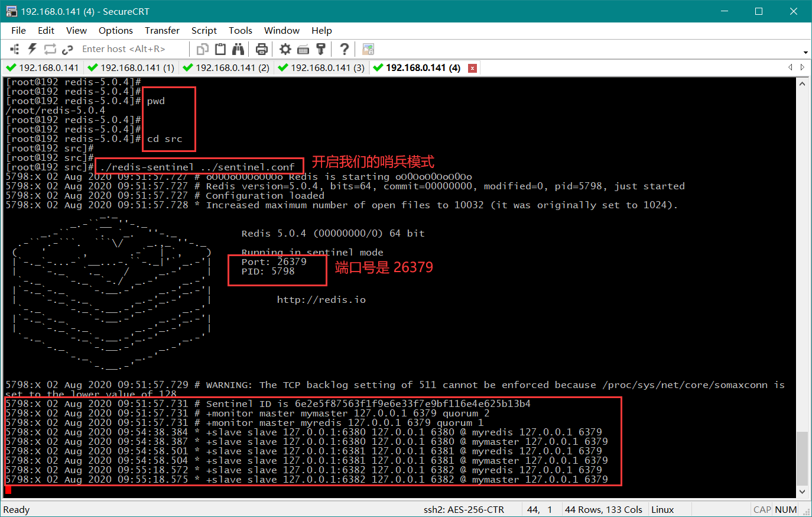Screen dimensions: 812x517
Task: Expand the toolbar options dropdown arrow
Action: [805, 52]
